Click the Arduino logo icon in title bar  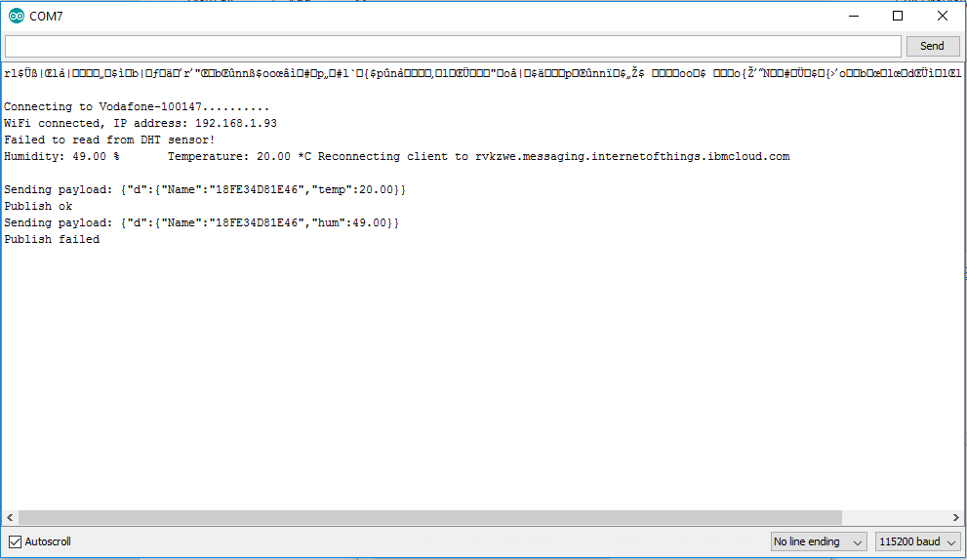17,16
